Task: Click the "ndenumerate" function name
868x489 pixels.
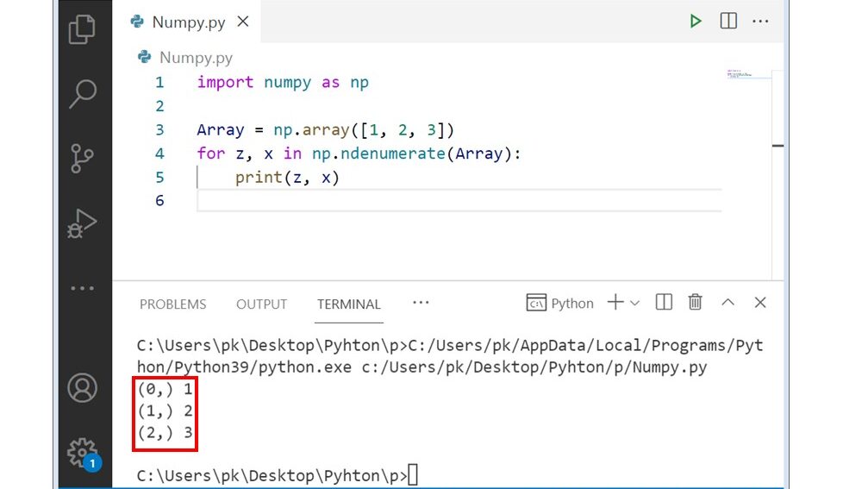Action: 392,154
